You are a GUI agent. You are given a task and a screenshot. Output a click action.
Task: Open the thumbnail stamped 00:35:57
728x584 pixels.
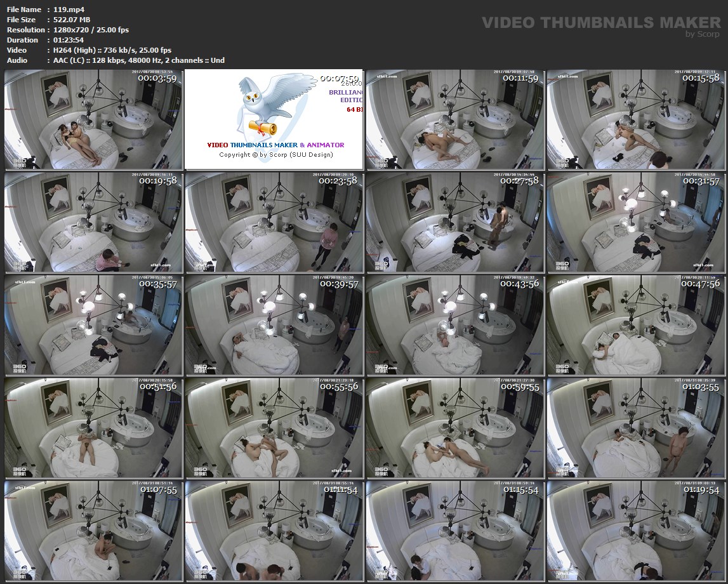[93, 326]
